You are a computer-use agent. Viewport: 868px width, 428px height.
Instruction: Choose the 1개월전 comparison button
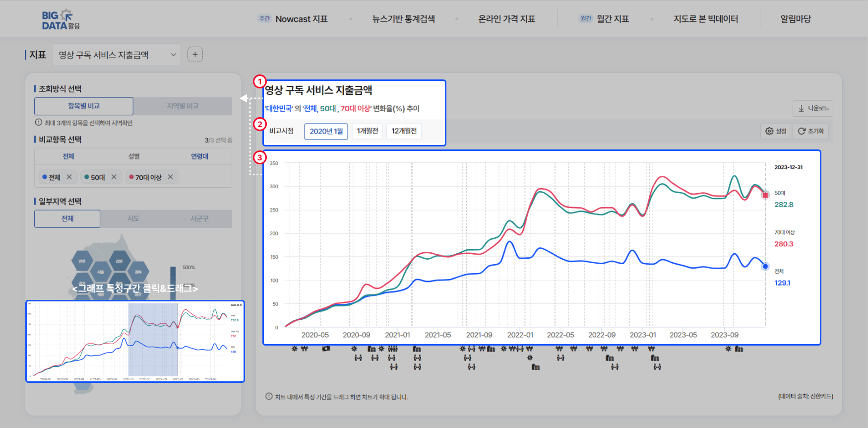pyautogui.click(x=367, y=131)
